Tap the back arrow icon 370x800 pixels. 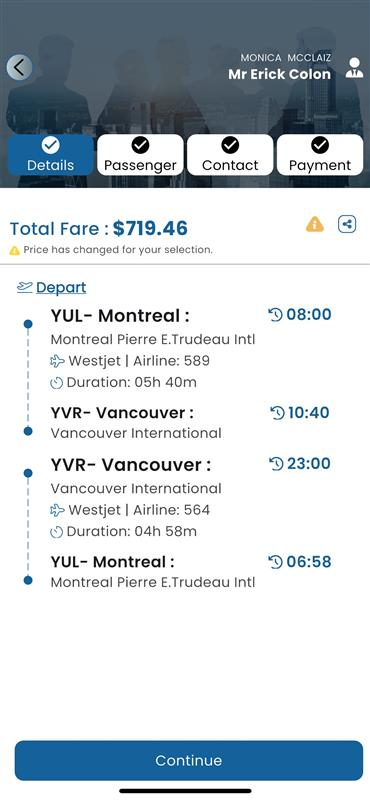coord(19,67)
